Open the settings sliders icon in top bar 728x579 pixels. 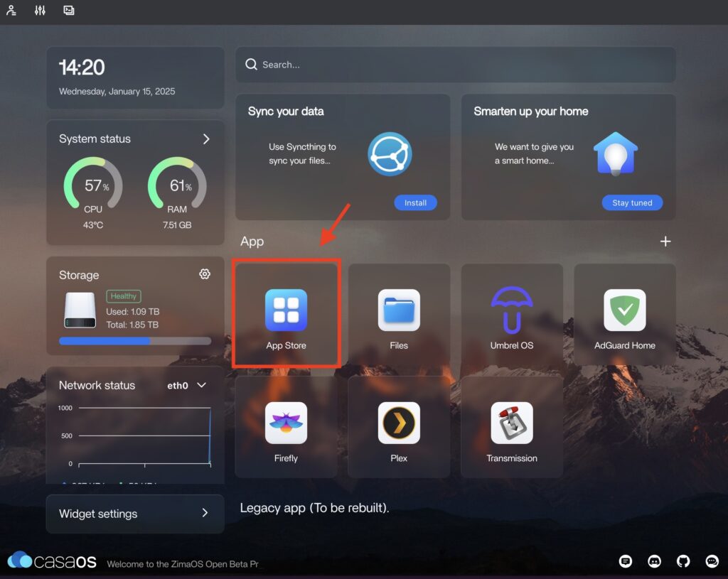[x=40, y=10]
